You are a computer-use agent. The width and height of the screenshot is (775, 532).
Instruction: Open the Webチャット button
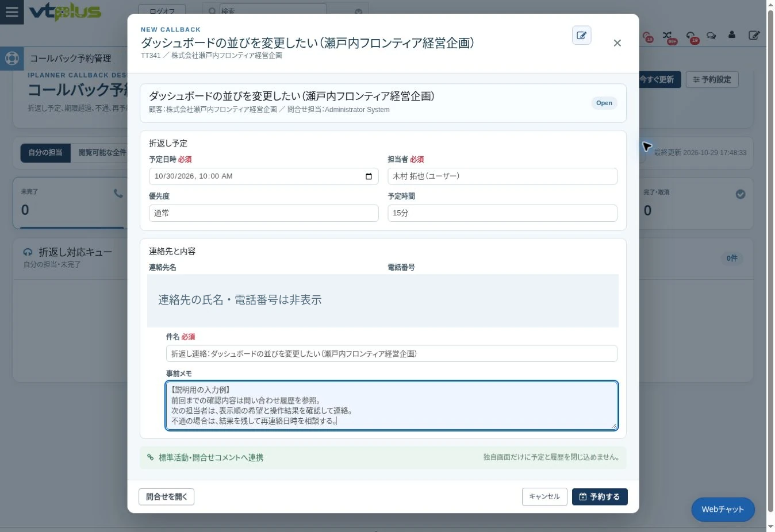[x=723, y=510]
